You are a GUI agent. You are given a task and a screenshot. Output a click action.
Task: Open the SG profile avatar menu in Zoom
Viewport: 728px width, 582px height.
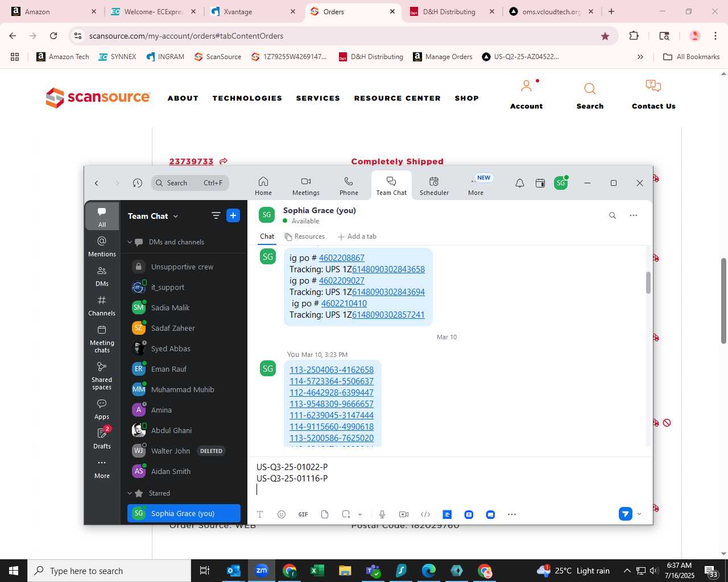pyautogui.click(x=561, y=183)
